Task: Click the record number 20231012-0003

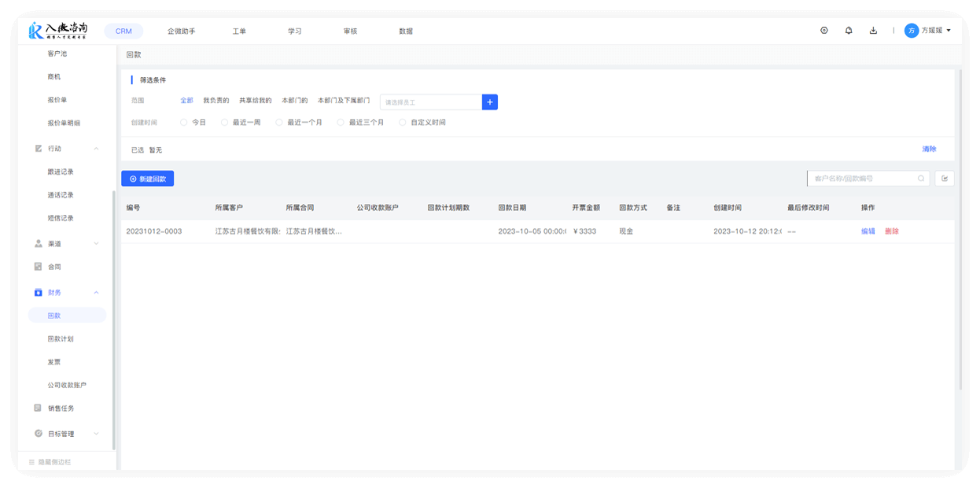Action: (154, 231)
